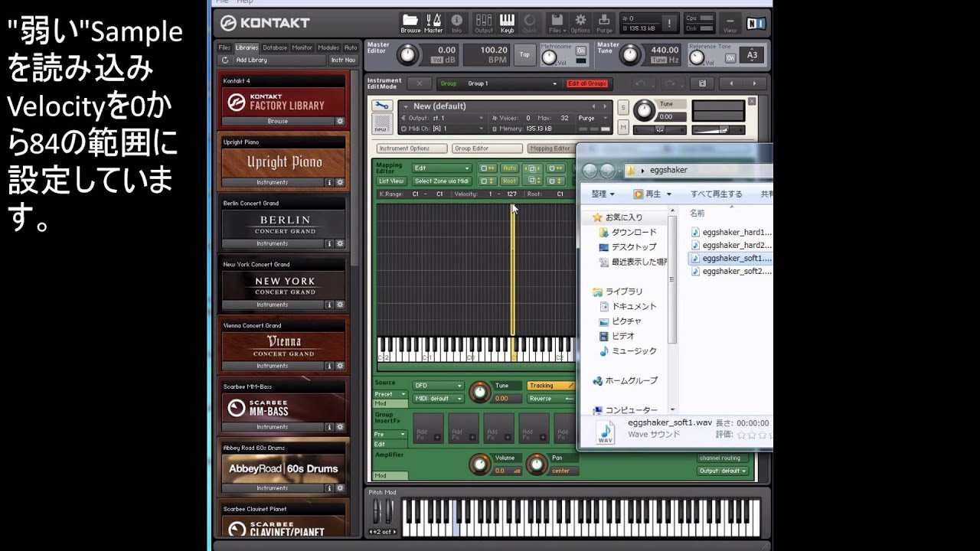Click the refresh icon beside Add Library
The height and width of the screenshot is (551, 980).
point(224,60)
